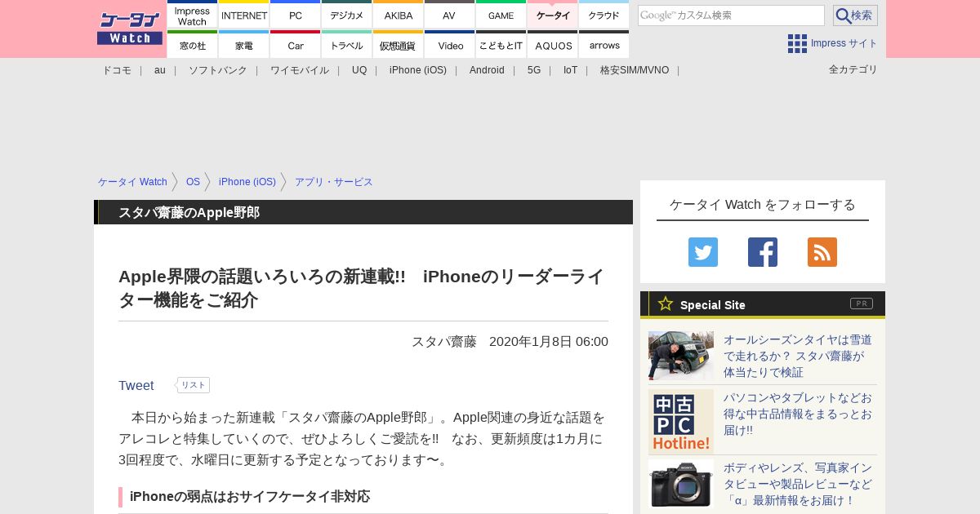980x514 pixels.
Task: Open the ソフトバンク category
Action: 218,70
